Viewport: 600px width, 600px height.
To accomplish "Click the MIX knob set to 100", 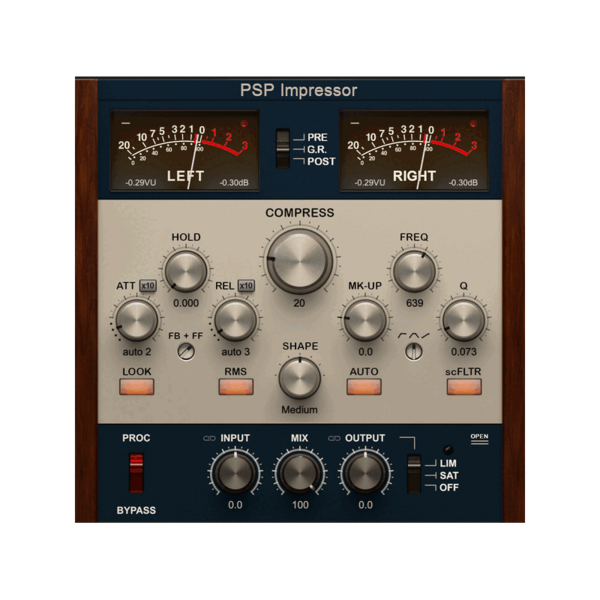I will (x=300, y=472).
